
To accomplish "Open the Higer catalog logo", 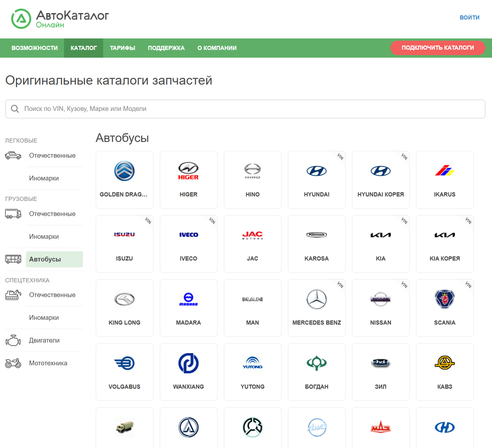I will coord(189,171).
